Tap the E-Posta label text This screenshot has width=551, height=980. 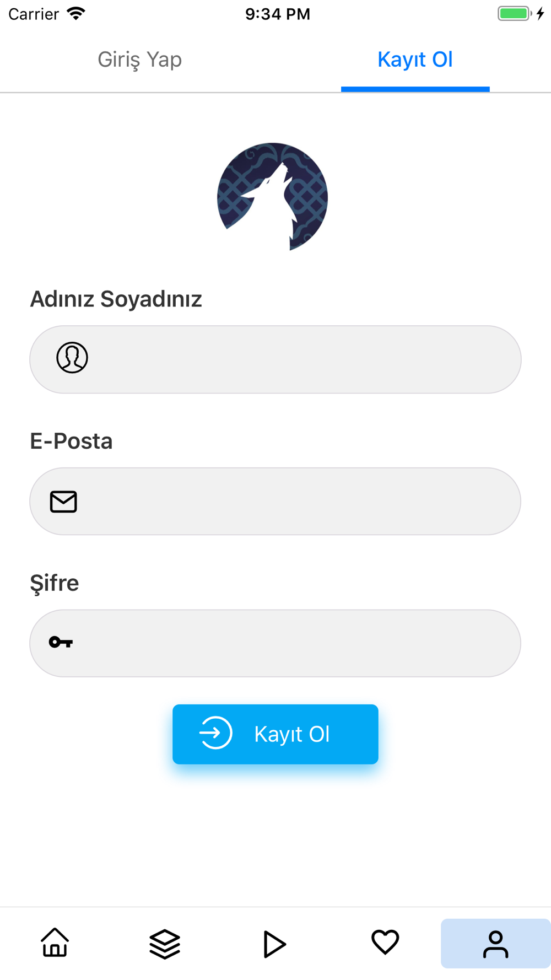[x=71, y=441]
